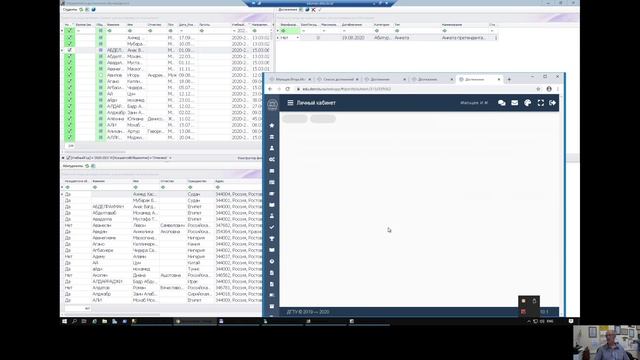Click the university logo atop portal sidebar
Viewport: 640px width, 360px height.
[272, 104]
